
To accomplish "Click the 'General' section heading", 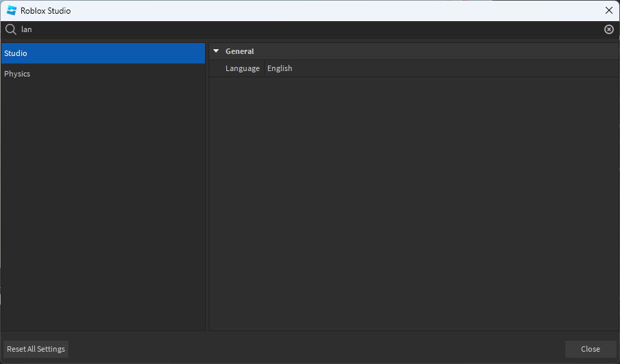I will click(240, 51).
